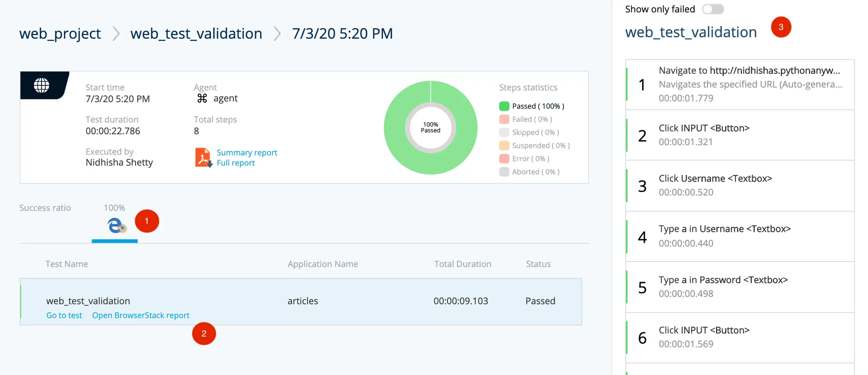Select step 3 Click Username Textbox
The height and width of the screenshot is (375, 868).
[740, 186]
